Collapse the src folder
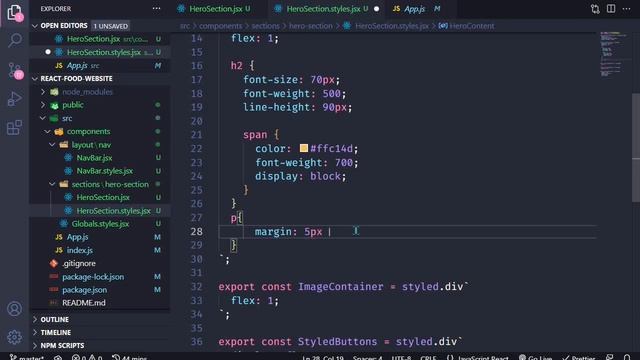This screenshot has width=640, height=360. [43, 118]
